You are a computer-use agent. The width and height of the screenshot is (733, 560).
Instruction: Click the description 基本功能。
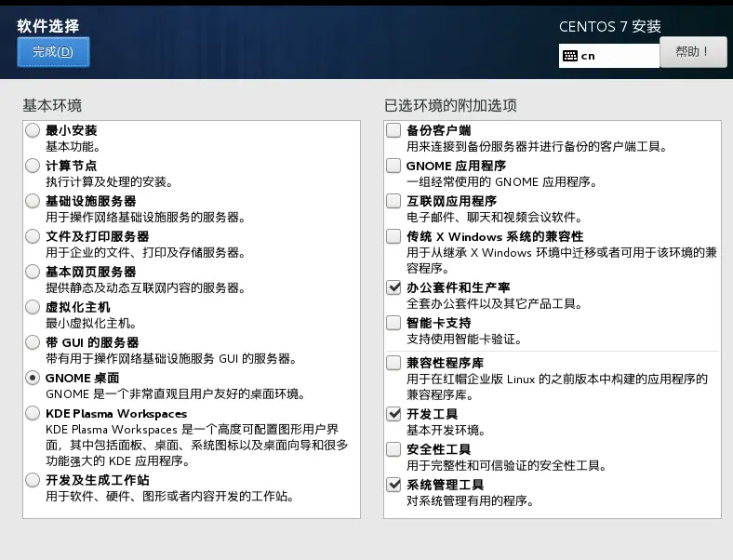pos(73,147)
